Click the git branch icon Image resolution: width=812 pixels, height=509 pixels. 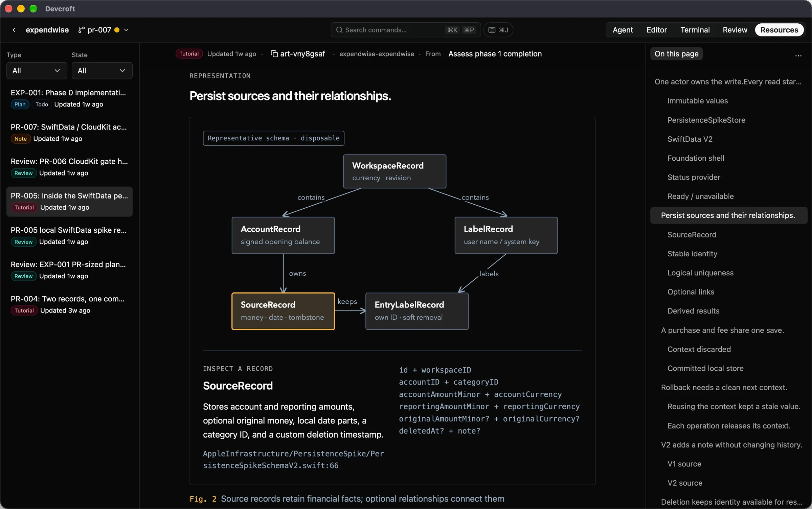coord(81,30)
